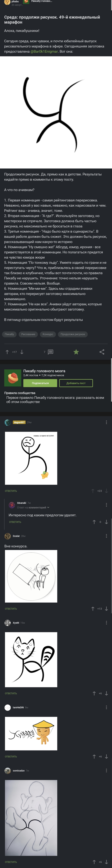Save post using the green star icon
The width and height of the screenshot is (112, 868).
click(76, 352)
